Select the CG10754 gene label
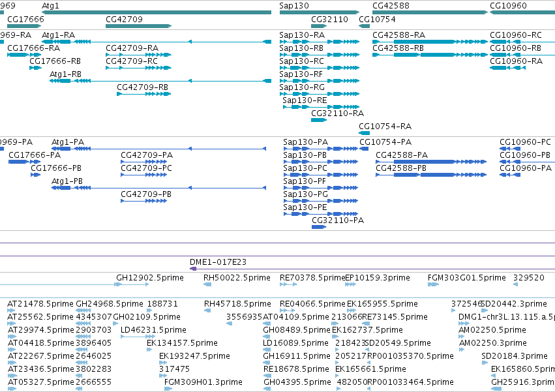Screen dimensions: 555x392 pos(377,19)
